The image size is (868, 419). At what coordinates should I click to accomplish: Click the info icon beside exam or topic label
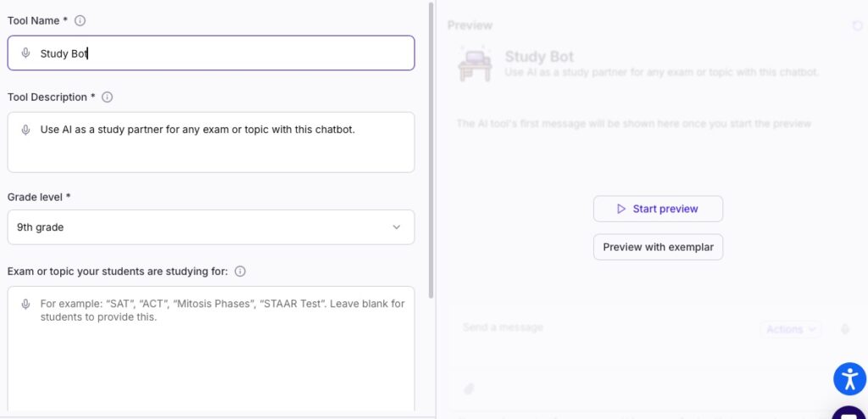(240, 271)
